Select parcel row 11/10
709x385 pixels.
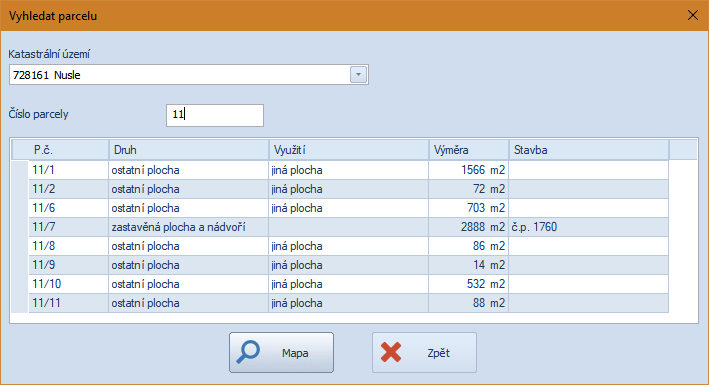348,284
